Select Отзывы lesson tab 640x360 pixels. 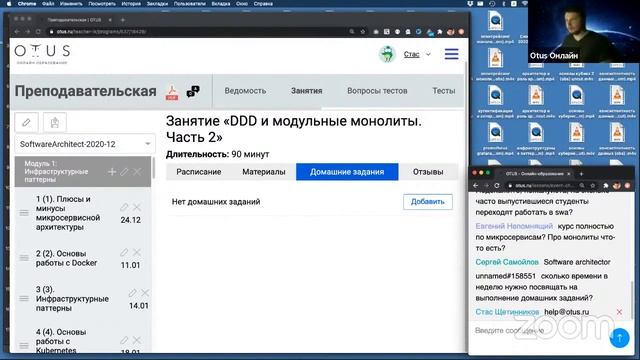click(x=428, y=172)
